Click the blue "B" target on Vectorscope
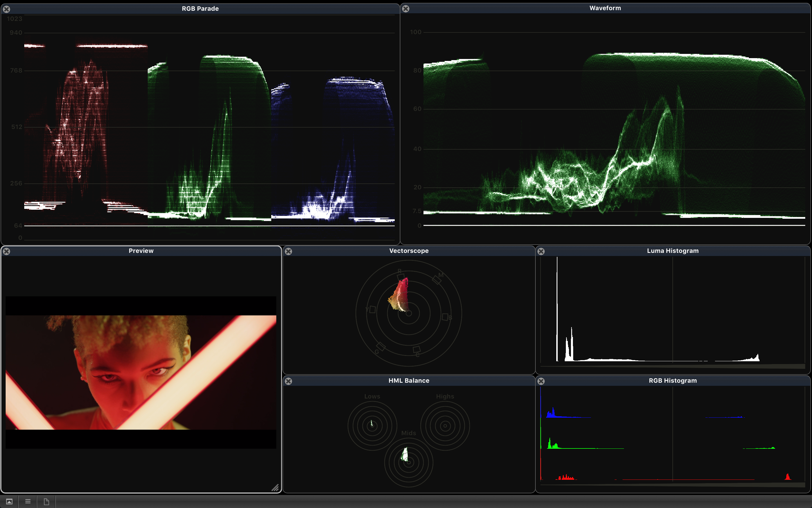 click(x=445, y=317)
